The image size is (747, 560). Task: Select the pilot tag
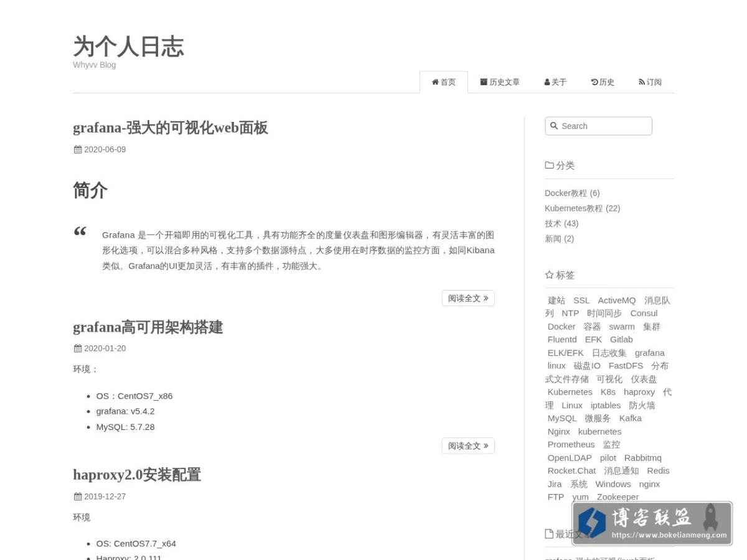click(608, 458)
